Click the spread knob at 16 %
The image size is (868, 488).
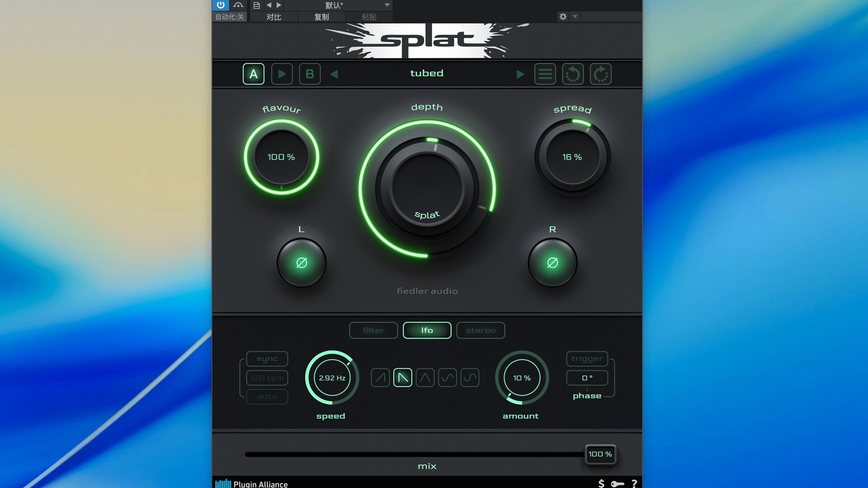pos(572,157)
